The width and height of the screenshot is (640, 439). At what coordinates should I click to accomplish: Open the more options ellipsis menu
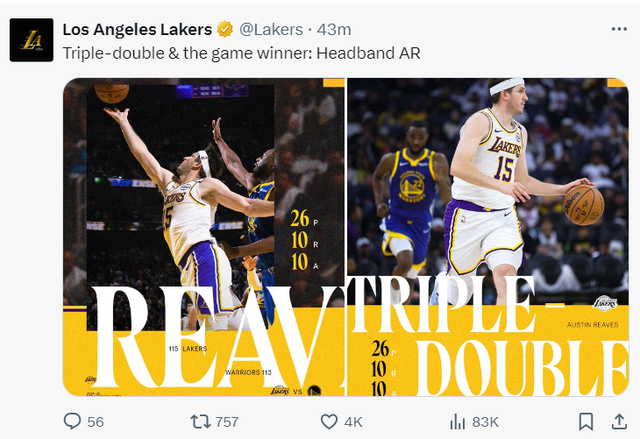click(619, 29)
